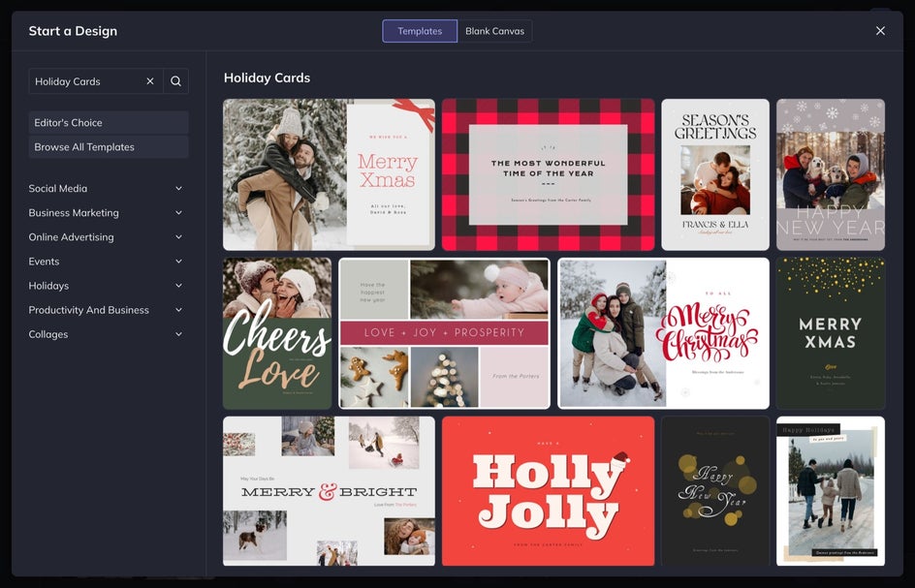
Task: Expand the Holidays category
Action: tap(107, 286)
